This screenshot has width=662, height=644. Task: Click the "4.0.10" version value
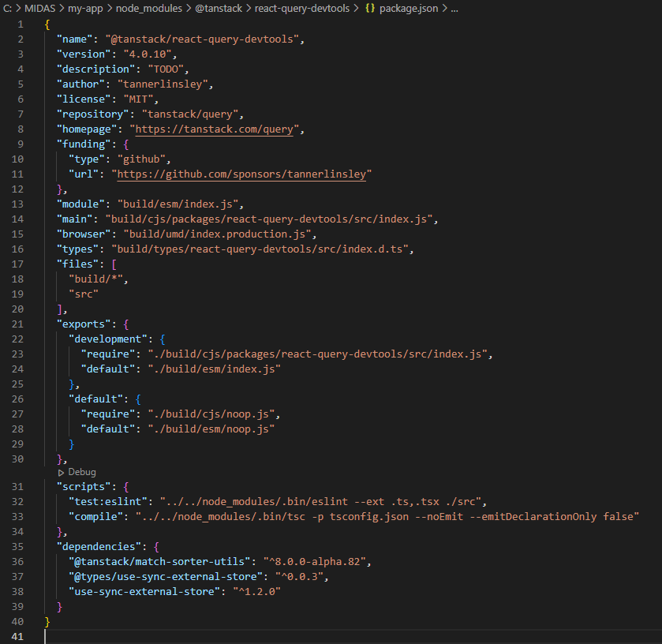148,54
